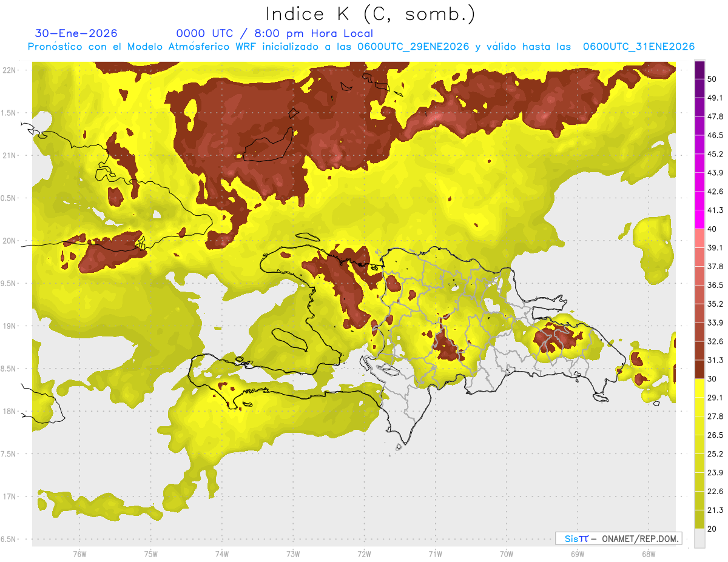This screenshot has width=728, height=562.
Task: Click the '76W' longitude label
Action: (x=79, y=554)
